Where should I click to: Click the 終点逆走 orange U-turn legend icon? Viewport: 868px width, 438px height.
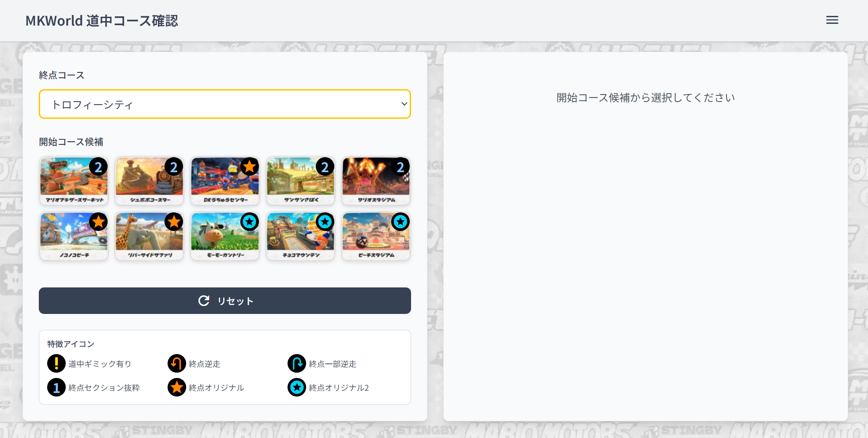tap(177, 363)
